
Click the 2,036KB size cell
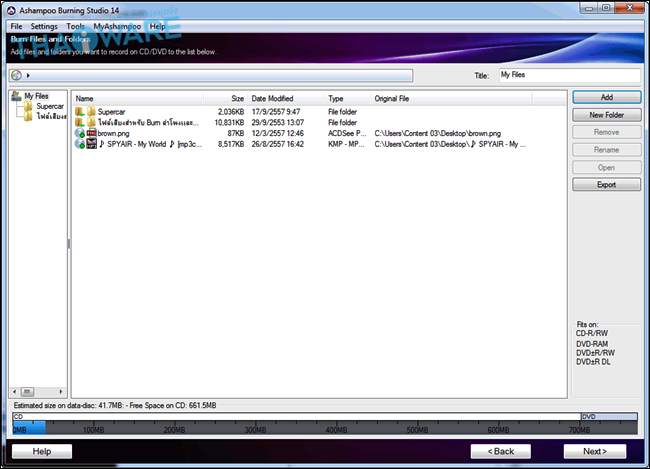click(231, 112)
